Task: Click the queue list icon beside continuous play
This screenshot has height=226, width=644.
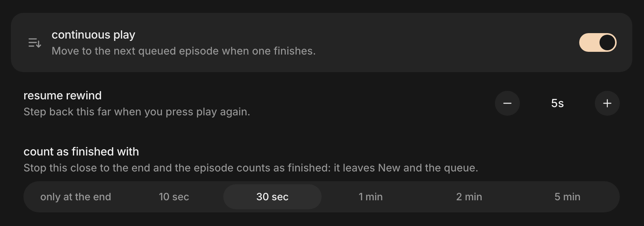Action: click(x=35, y=42)
